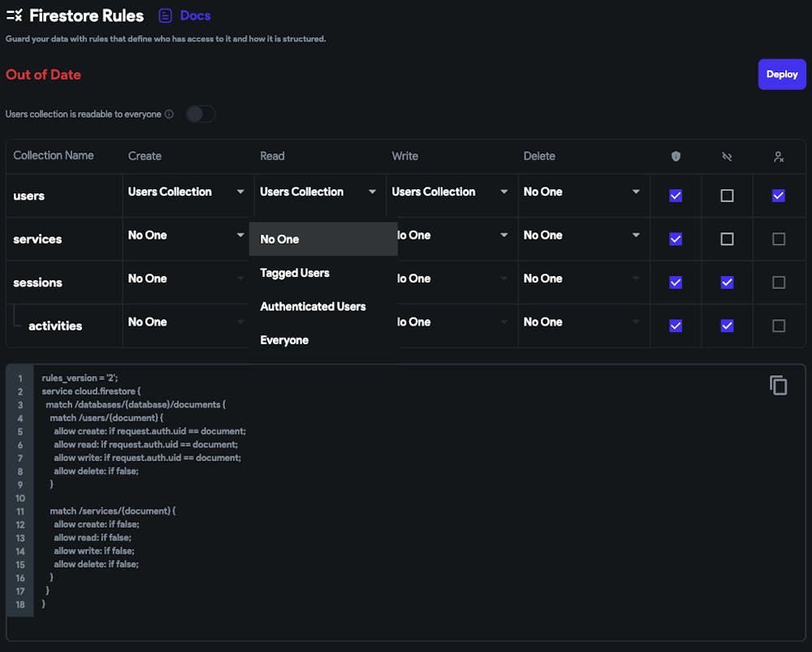Open the Create dropdown for users
Screen dimensions: 812x652
186,192
